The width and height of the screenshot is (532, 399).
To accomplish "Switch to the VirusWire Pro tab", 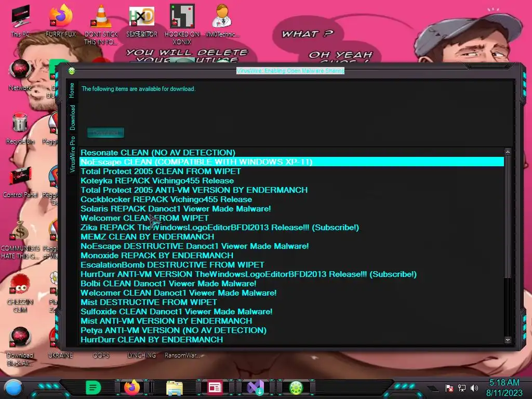I will (72, 154).
